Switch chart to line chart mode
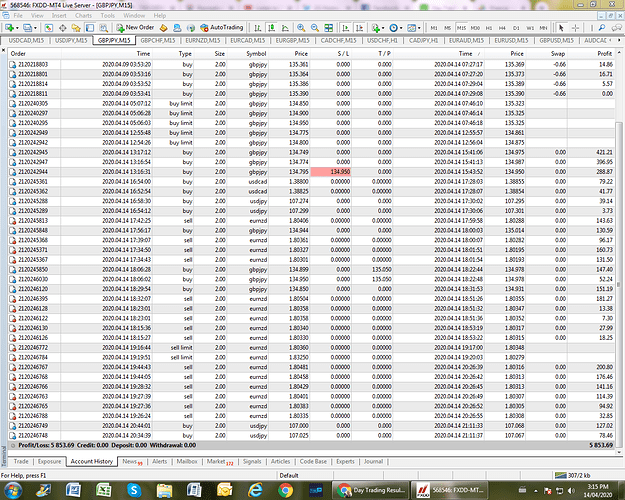The height and width of the screenshot is (500, 625). (285, 28)
